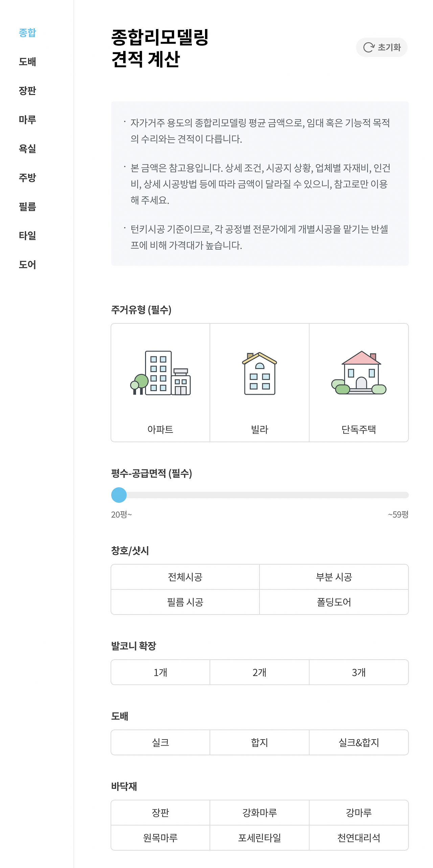Choose 폴딩도어 option
This screenshot has height=868, width=433.
334,602
